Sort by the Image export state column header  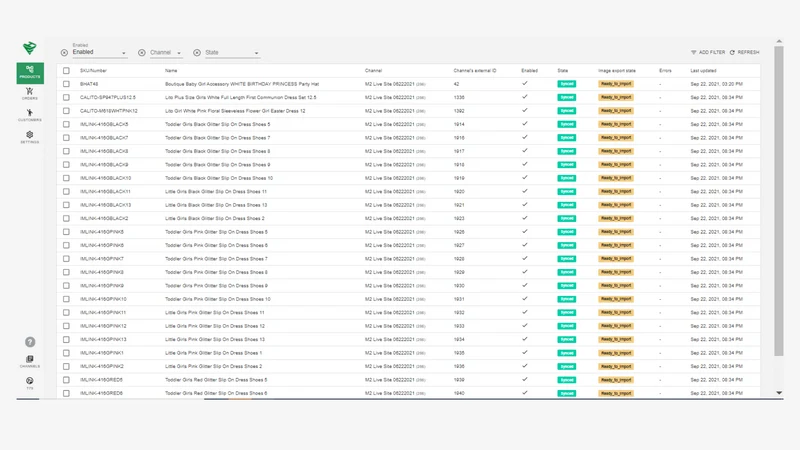click(617, 70)
